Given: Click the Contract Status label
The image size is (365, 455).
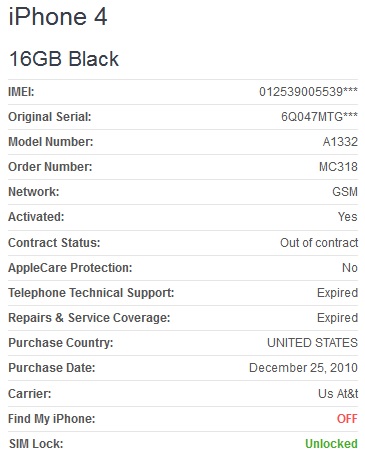Looking at the screenshot, I should (54, 243).
